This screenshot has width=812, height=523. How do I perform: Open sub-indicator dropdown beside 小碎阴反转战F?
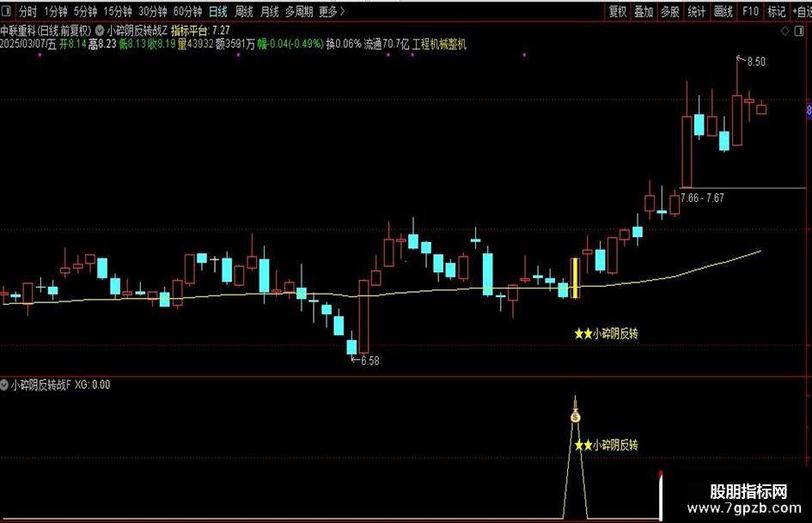[x=4, y=385]
